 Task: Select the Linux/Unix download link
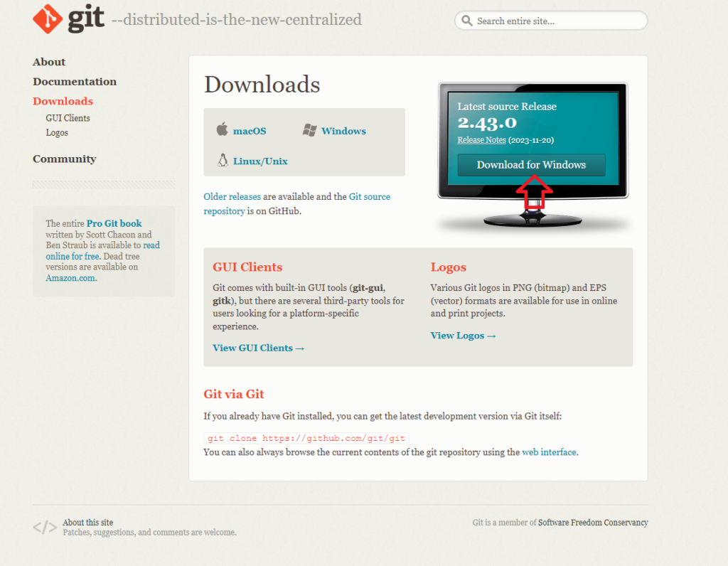pyautogui.click(x=260, y=161)
